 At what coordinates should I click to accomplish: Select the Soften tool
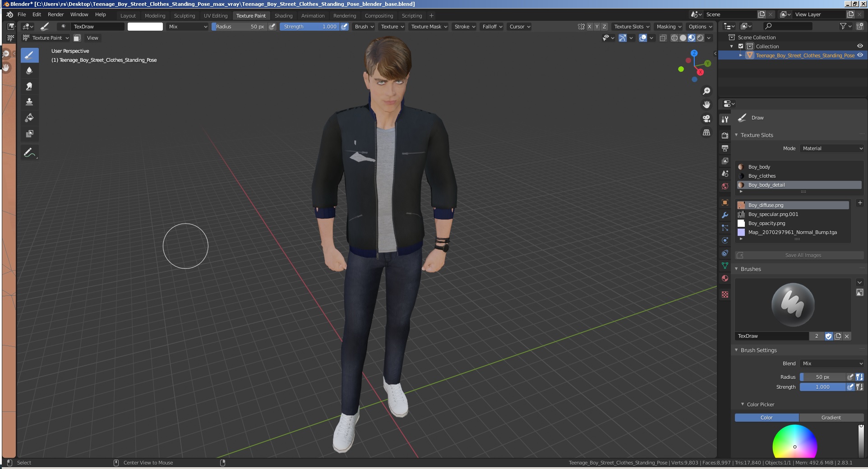tap(29, 71)
